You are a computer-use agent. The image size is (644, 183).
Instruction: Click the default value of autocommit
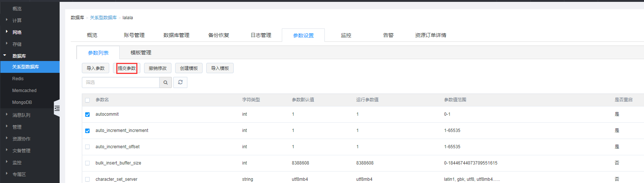pos(293,114)
